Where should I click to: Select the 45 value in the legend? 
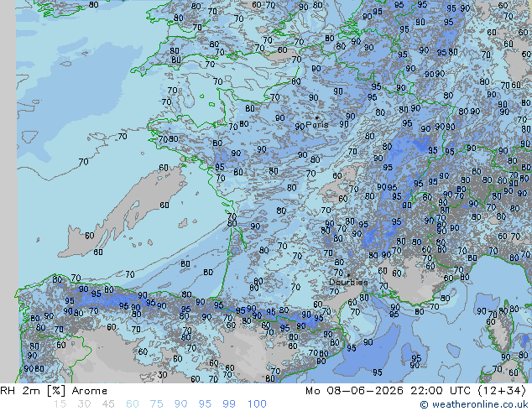pos(108,404)
